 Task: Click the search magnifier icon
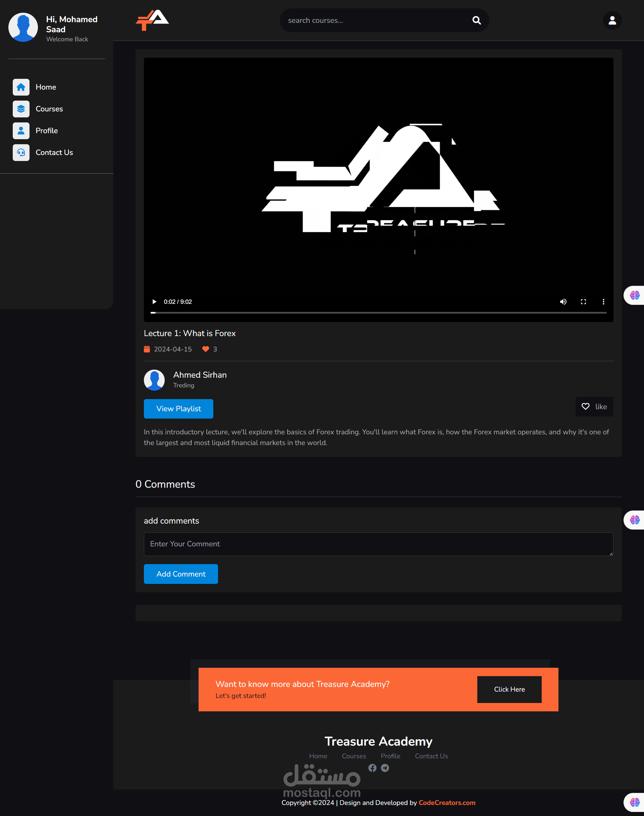tap(476, 20)
